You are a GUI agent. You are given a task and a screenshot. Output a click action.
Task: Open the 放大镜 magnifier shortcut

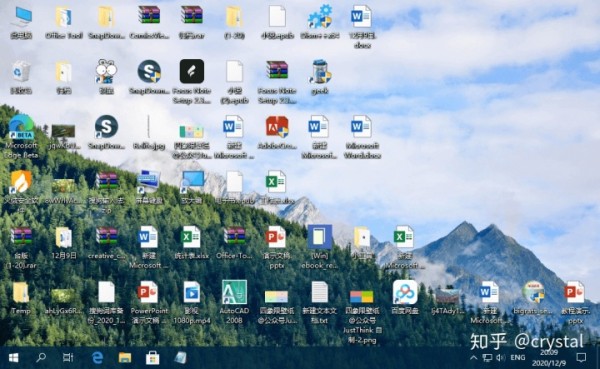coord(192,182)
